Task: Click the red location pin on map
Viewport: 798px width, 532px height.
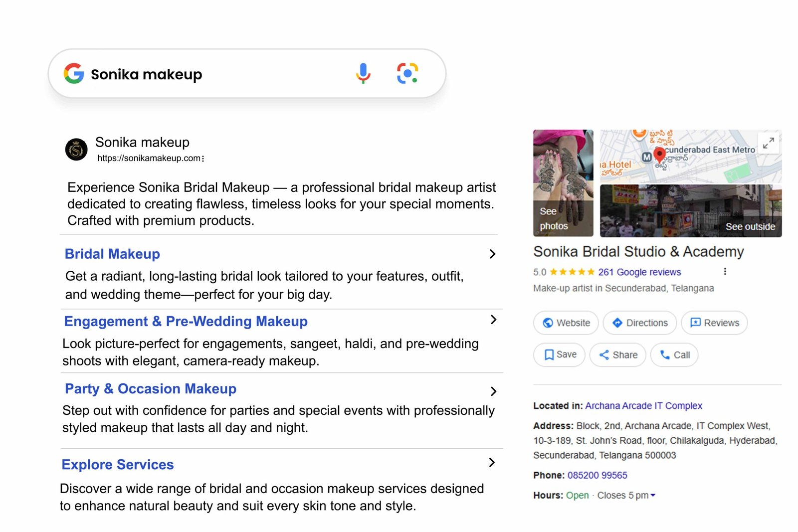Action: click(x=659, y=154)
